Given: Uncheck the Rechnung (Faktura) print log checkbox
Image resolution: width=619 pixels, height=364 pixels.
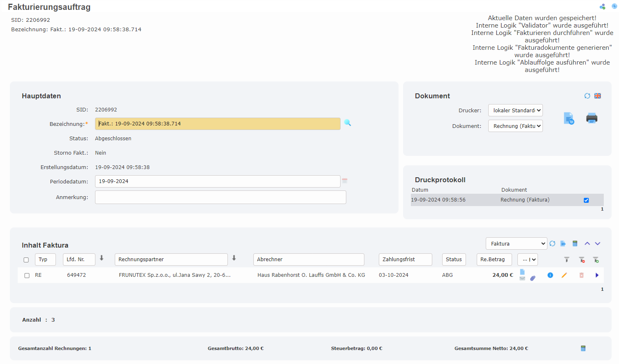Looking at the screenshot, I should pos(586,200).
